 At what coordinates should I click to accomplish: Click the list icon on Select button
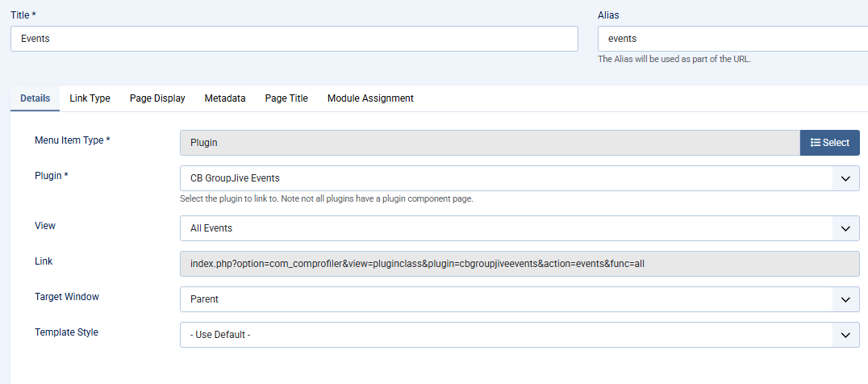pos(816,143)
